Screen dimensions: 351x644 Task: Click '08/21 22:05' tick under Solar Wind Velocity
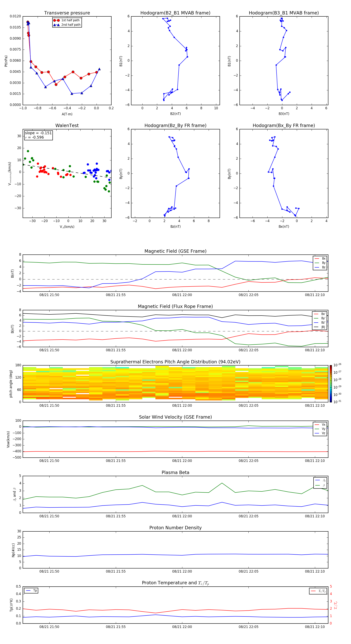(x=248, y=461)
